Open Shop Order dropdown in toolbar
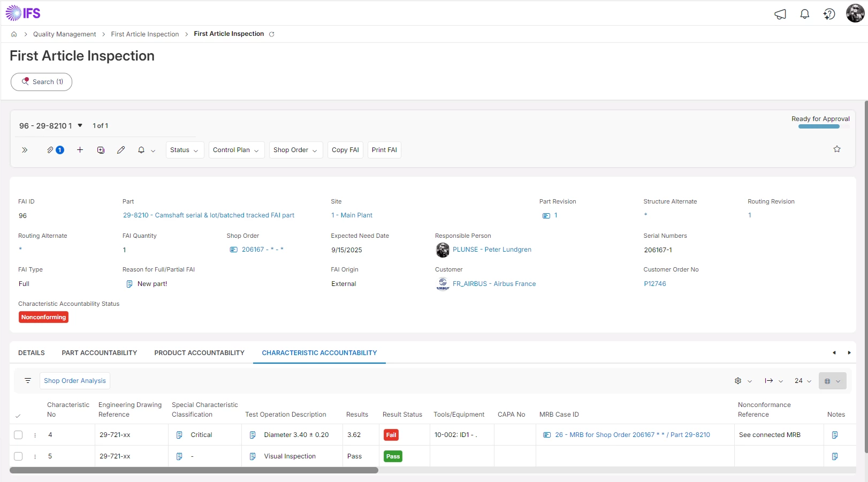 295,150
